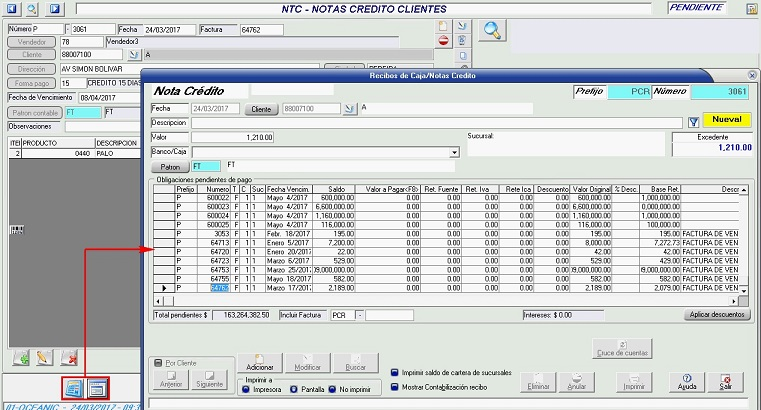
Task: Enable Mostrar Contabilización recibo option
Action: click(394, 386)
